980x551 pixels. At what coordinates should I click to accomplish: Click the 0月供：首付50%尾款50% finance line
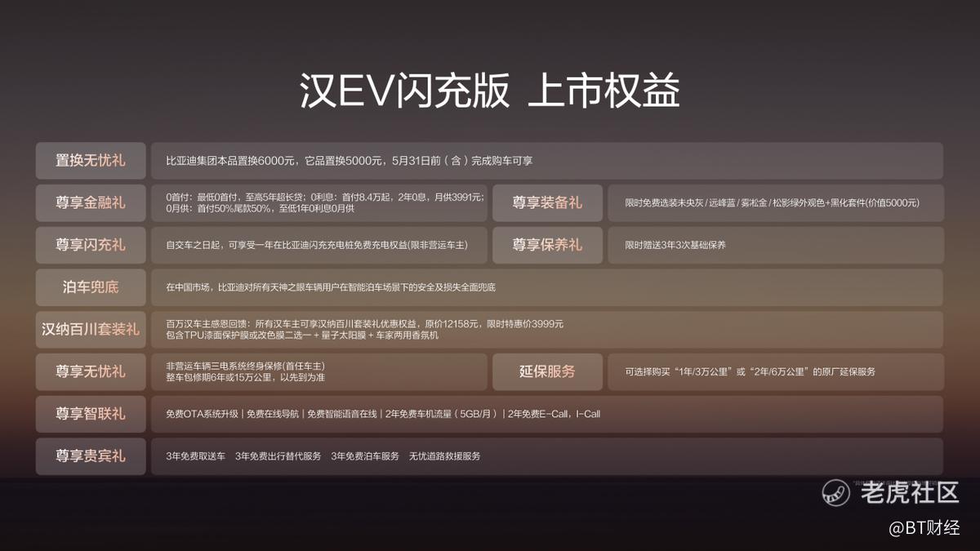260,208
